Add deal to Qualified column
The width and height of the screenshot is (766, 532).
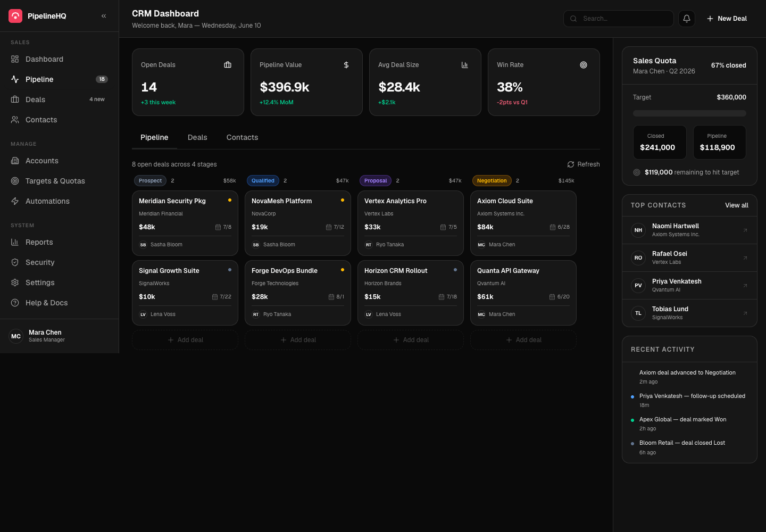tap(298, 340)
